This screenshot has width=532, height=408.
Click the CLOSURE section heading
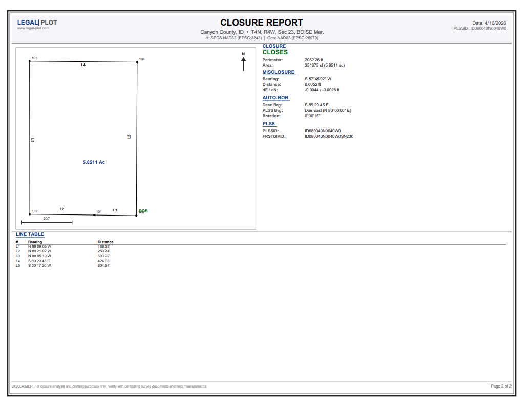tap(274, 46)
